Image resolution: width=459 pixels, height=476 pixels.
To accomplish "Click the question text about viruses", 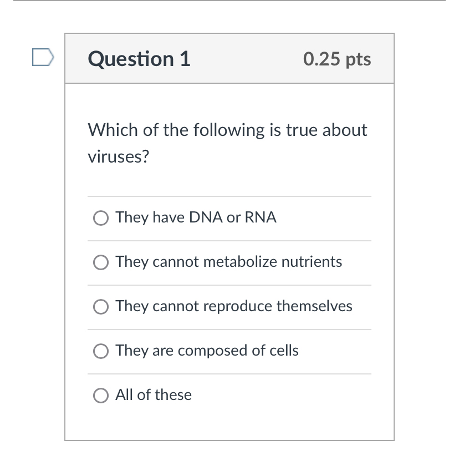I will tap(227, 143).
